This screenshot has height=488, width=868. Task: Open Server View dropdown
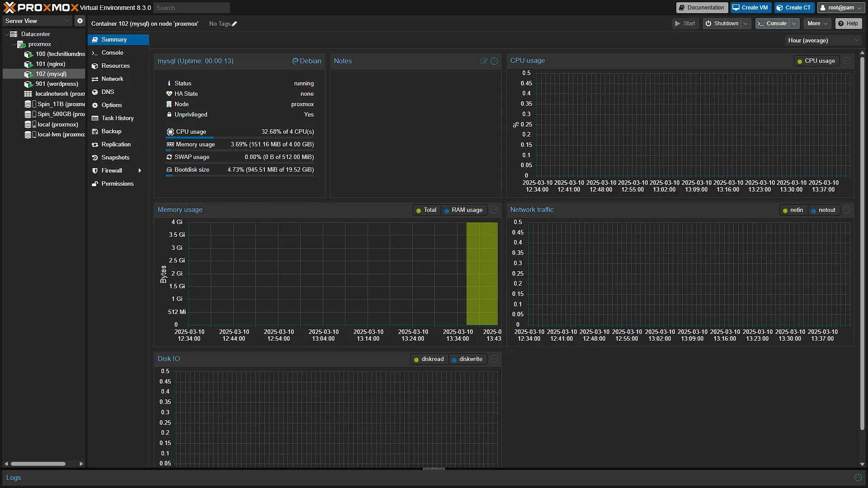click(38, 21)
